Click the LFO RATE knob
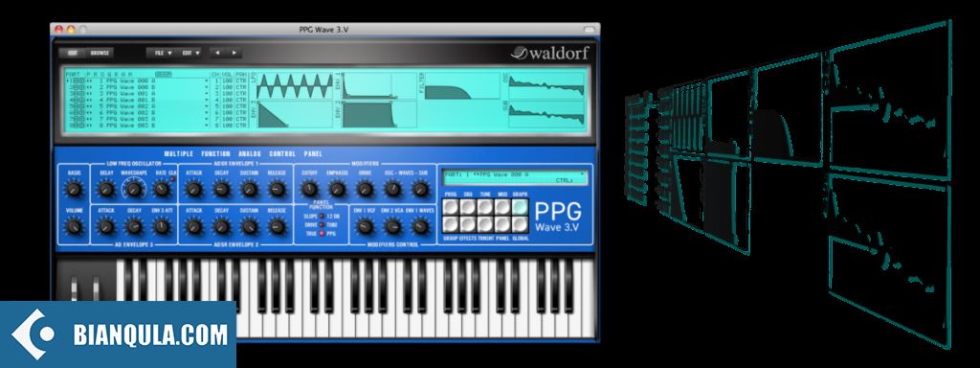 161,189
